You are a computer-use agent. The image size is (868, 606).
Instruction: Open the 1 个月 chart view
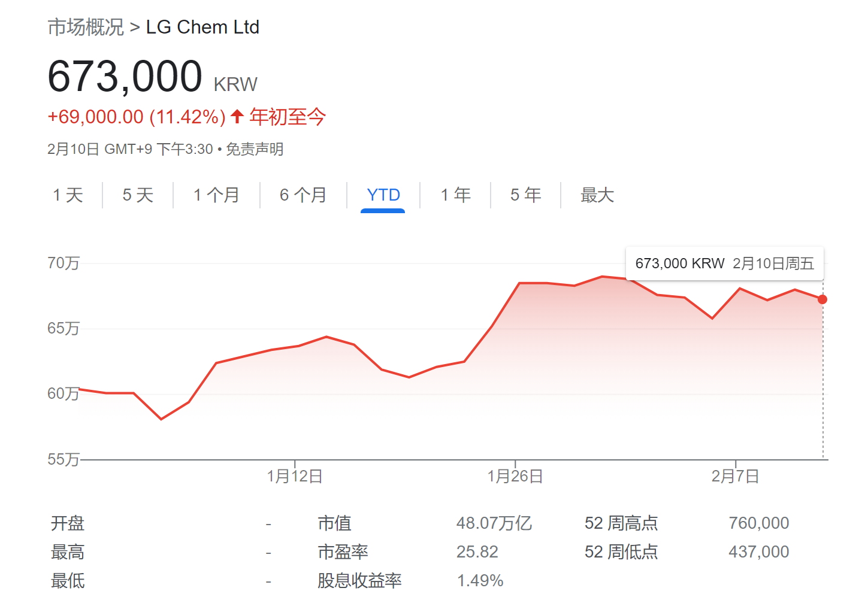[x=216, y=195]
